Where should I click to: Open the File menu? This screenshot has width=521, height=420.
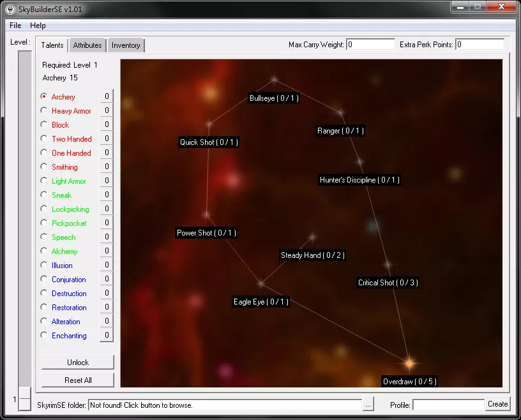(15, 26)
